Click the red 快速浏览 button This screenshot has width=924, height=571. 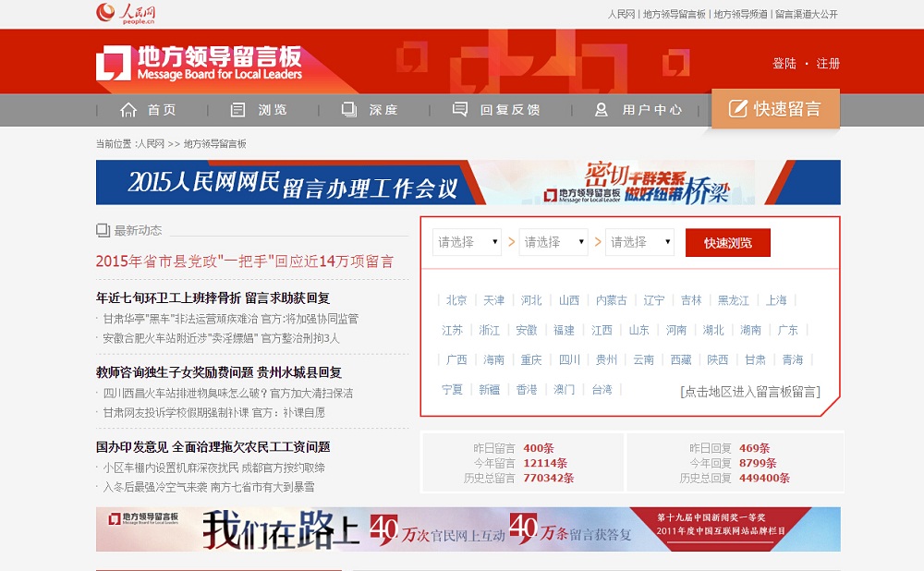[x=728, y=243]
